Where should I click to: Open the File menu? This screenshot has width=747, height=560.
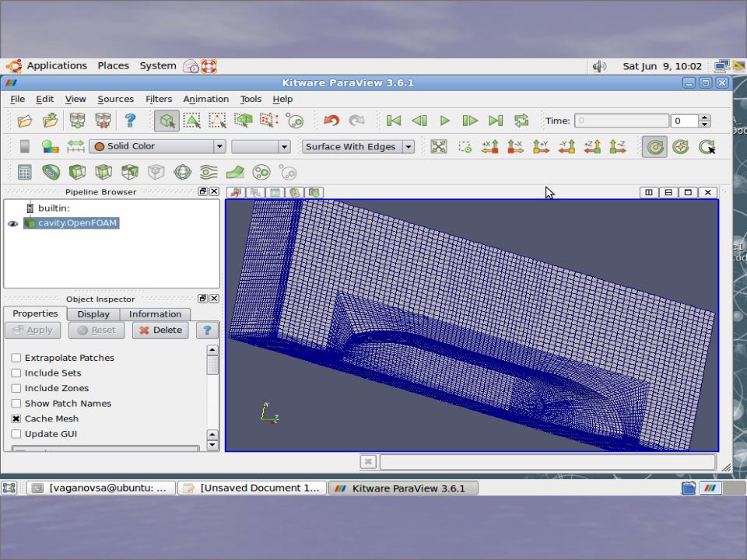[x=18, y=99]
